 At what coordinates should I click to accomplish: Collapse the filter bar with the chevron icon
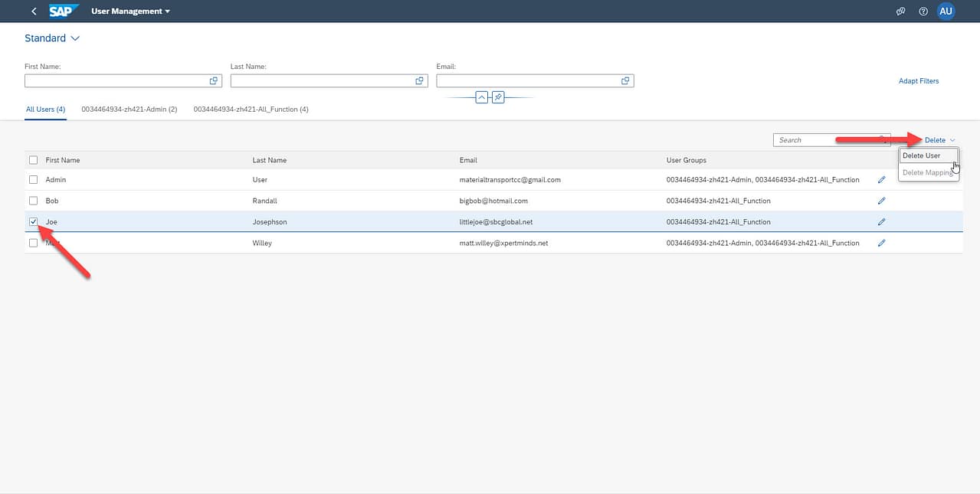point(481,97)
